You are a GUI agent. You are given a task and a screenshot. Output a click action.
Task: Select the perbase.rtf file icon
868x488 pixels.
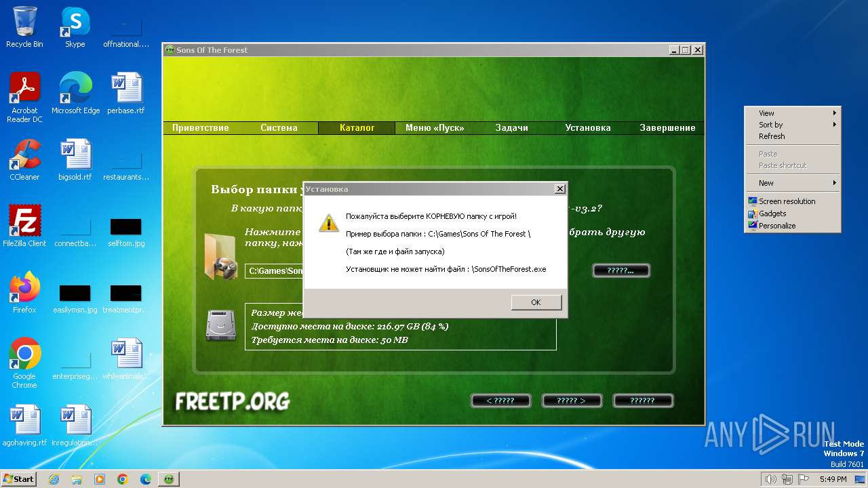click(126, 94)
